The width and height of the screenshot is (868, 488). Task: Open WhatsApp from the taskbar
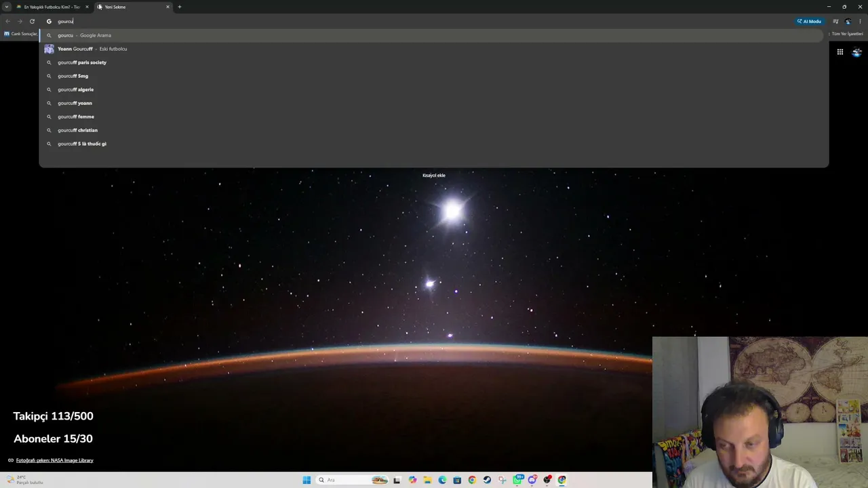point(518,479)
